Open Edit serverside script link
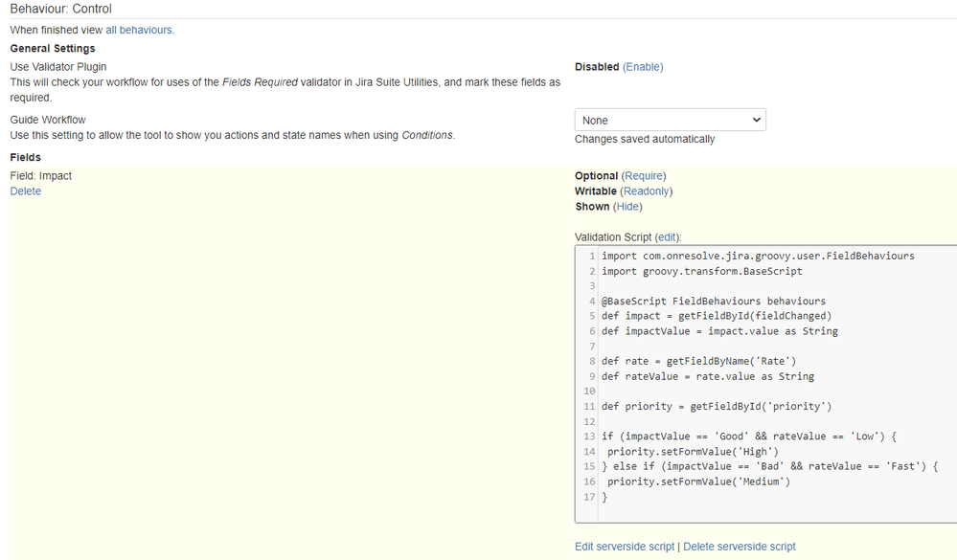Viewport: 957px width, 560px height. pyautogui.click(x=625, y=547)
